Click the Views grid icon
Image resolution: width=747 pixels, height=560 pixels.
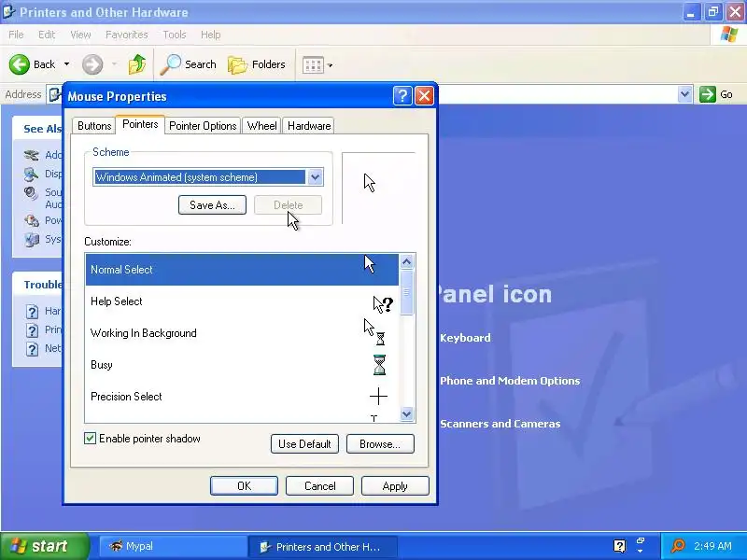(x=313, y=64)
